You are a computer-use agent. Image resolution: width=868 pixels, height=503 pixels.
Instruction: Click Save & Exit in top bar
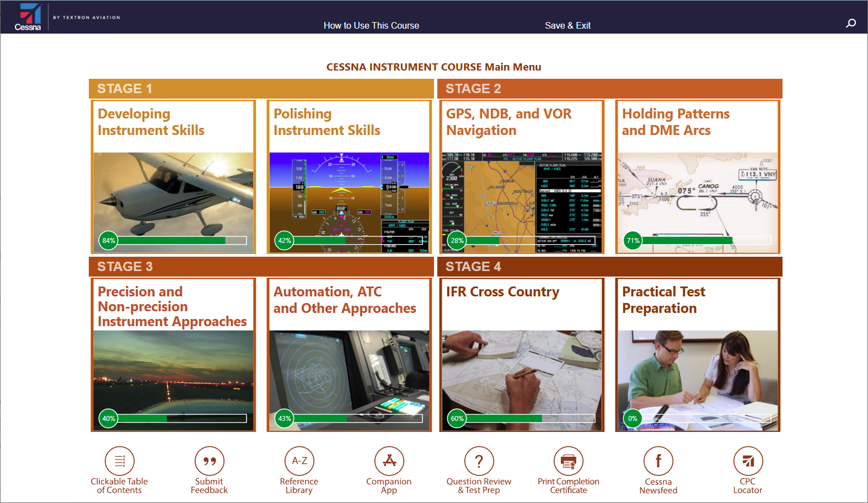tap(567, 25)
